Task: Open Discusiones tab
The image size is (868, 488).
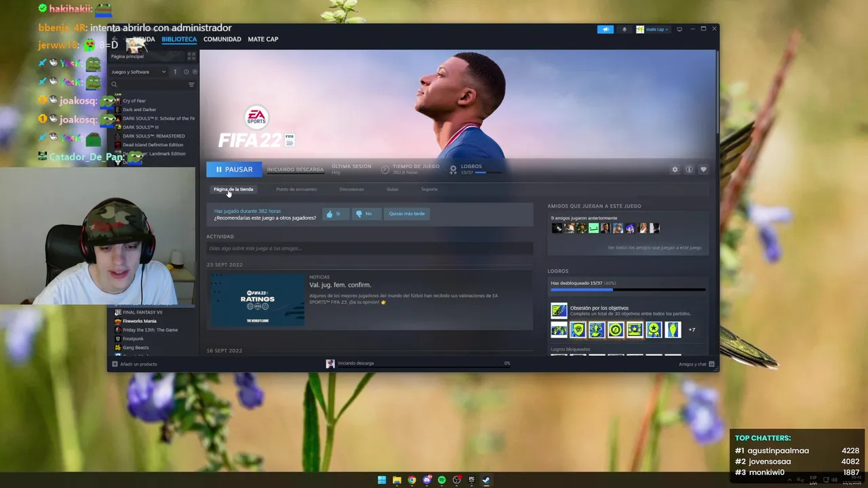Action: coord(352,189)
